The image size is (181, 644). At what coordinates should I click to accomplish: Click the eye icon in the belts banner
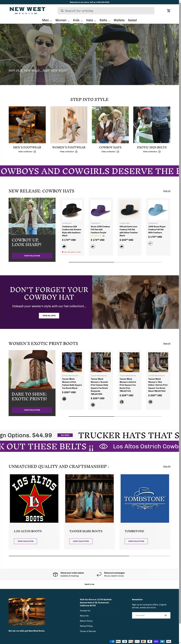(x=103, y=446)
